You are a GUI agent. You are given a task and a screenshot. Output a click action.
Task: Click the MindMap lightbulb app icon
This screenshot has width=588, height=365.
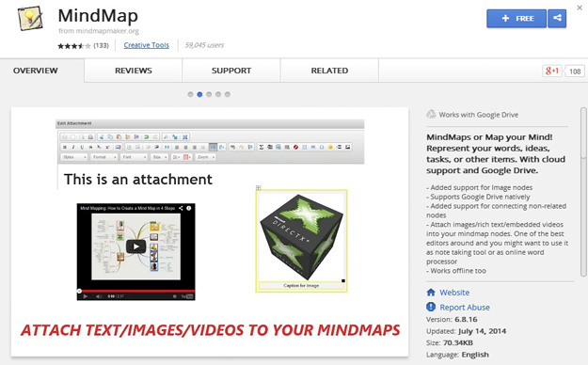[x=30, y=18]
